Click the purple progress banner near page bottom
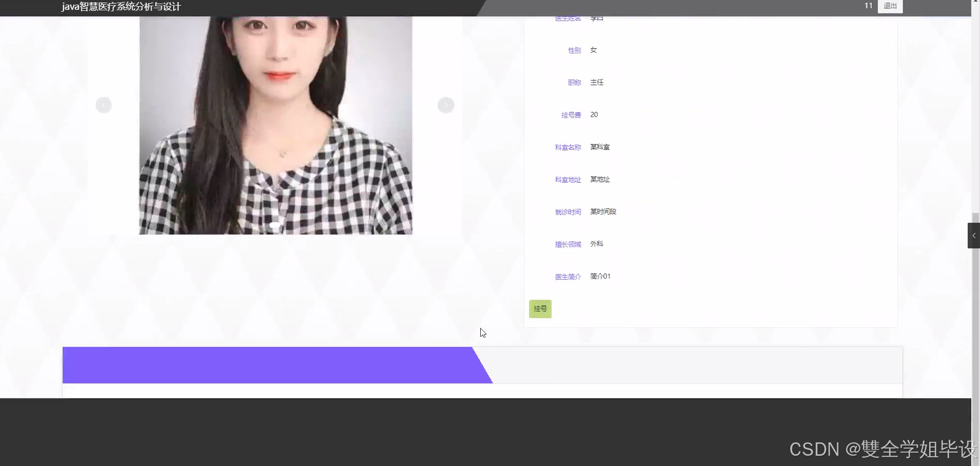The height and width of the screenshot is (466, 980). [277, 365]
